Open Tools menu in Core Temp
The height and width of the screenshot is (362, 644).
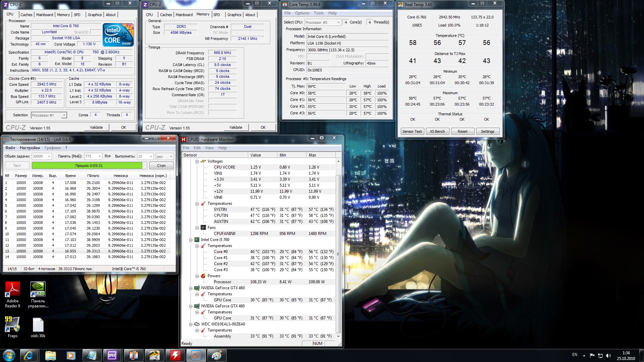319,13
